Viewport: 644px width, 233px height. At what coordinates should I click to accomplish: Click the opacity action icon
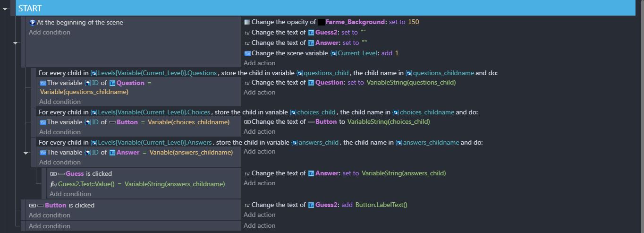point(247,22)
